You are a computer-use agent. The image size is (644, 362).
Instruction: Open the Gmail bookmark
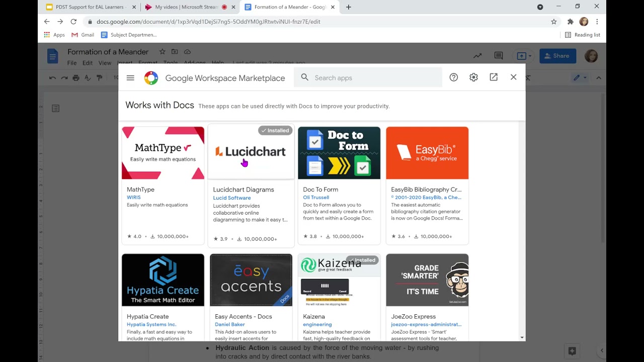pyautogui.click(x=83, y=35)
